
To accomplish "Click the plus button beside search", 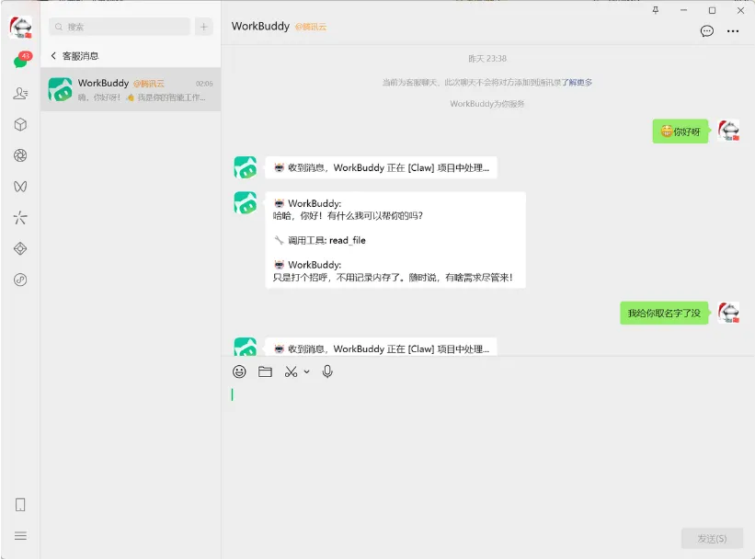I will 203,27.
